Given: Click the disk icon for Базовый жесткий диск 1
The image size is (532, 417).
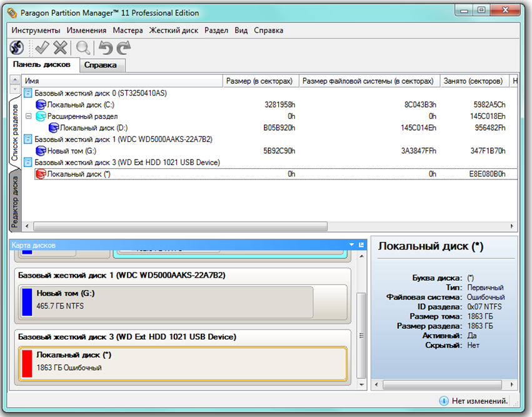Looking at the screenshot, I should pyautogui.click(x=28, y=139).
